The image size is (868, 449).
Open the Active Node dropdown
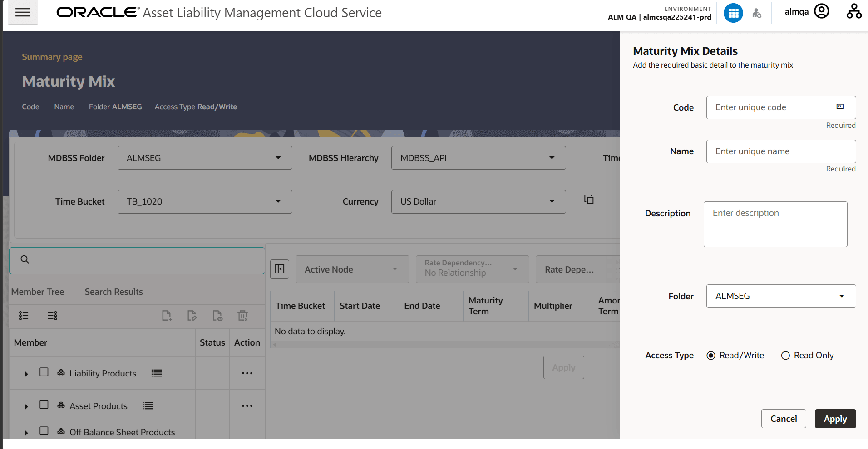coord(352,269)
